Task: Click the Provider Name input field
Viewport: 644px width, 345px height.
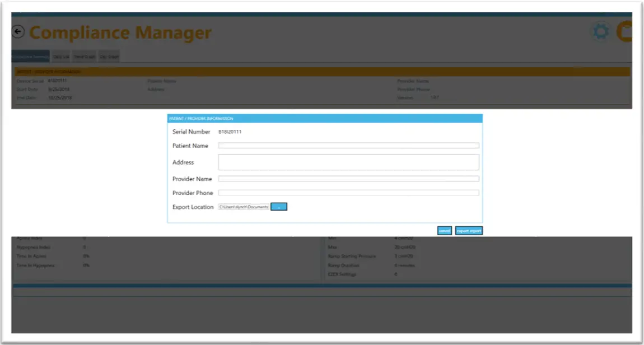Action: coord(348,179)
